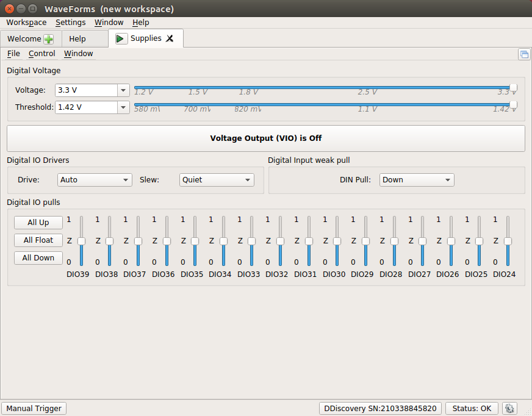Click the Voltage value field showing 3.3 V

(x=87, y=90)
